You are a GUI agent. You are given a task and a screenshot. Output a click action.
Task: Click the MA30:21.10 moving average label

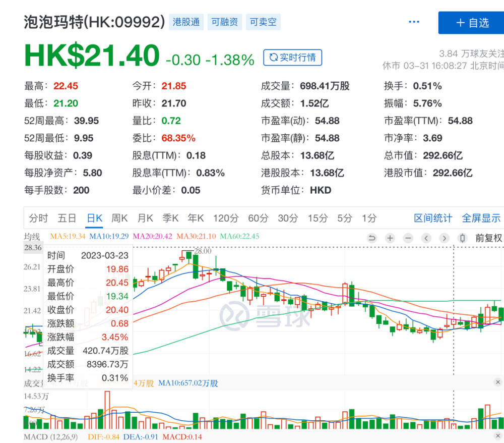click(x=197, y=237)
